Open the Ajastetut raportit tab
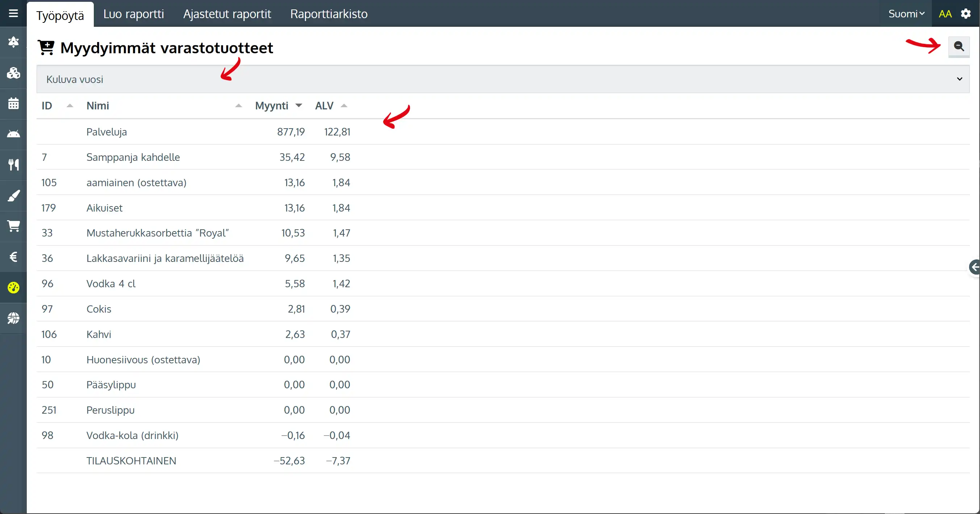Image resolution: width=980 pixels, height=514 pixels. tap(227, 14)
